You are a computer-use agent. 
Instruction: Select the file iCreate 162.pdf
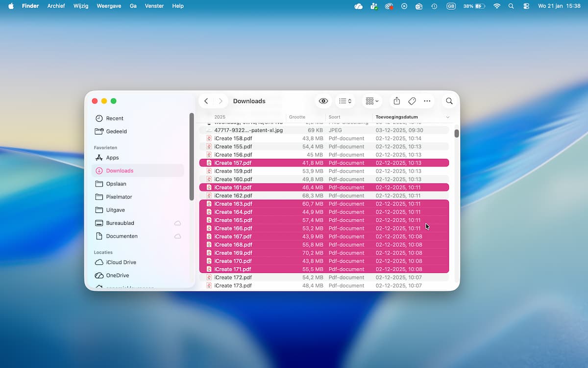[x=233, y=196]
